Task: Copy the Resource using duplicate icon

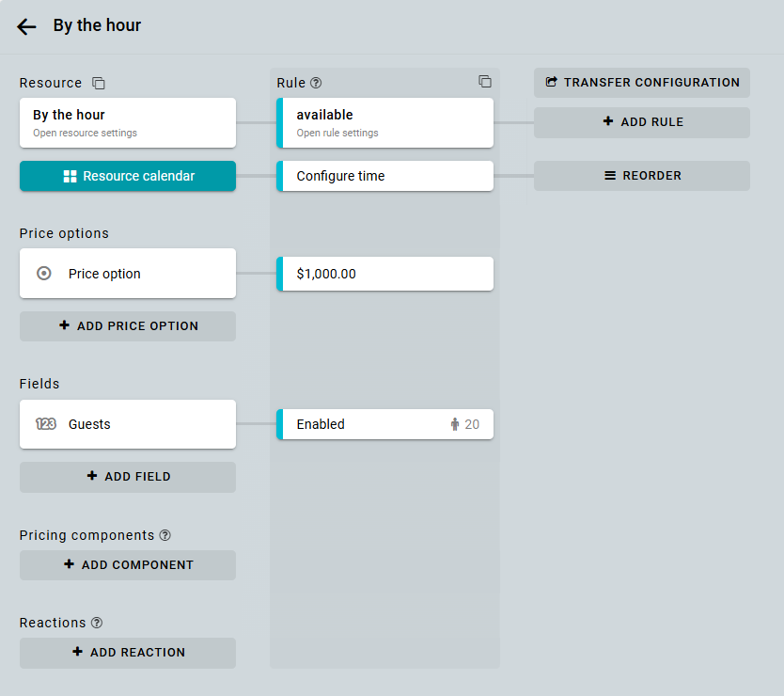Action: coord(99,84)
